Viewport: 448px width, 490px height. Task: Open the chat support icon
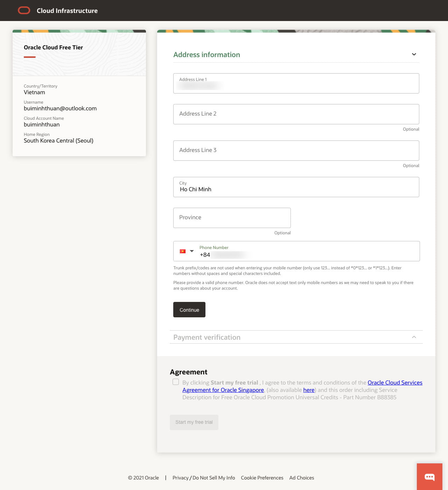click(429, 477)
